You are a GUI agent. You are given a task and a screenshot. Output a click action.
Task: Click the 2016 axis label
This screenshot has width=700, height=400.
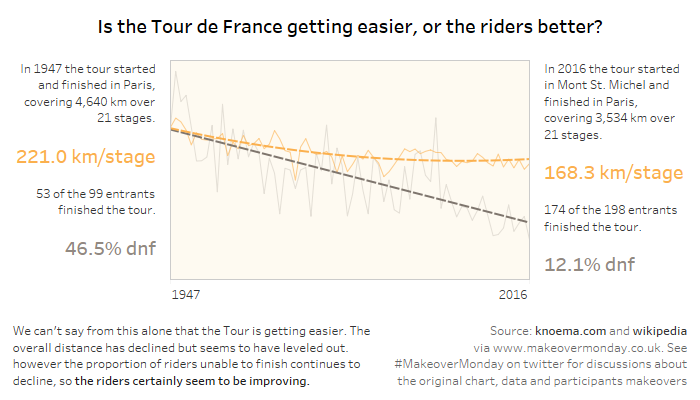point(512,294)
